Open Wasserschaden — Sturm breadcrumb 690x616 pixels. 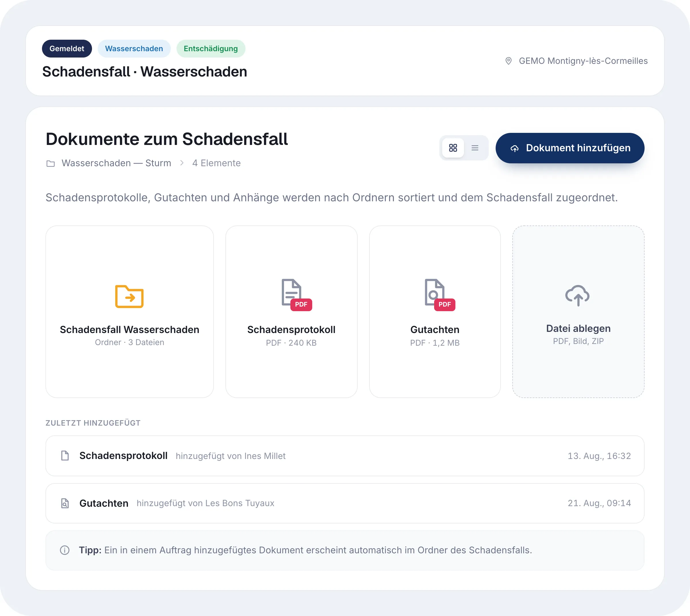pyautogui.click(x=116, y=163)
